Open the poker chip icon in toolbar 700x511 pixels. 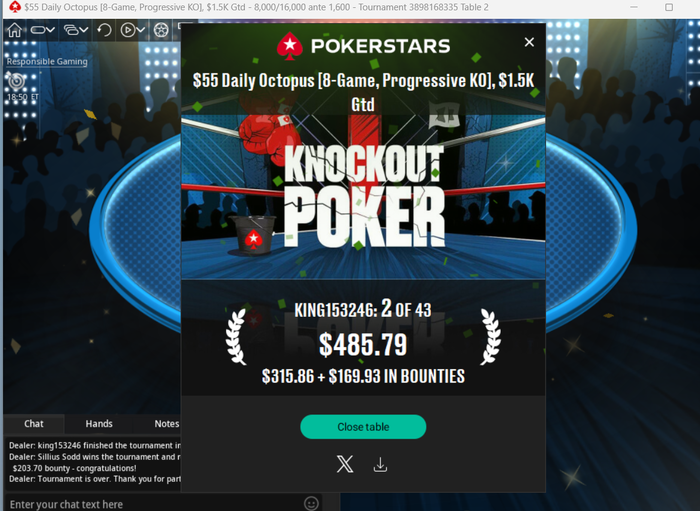click(x=161, y=30)
